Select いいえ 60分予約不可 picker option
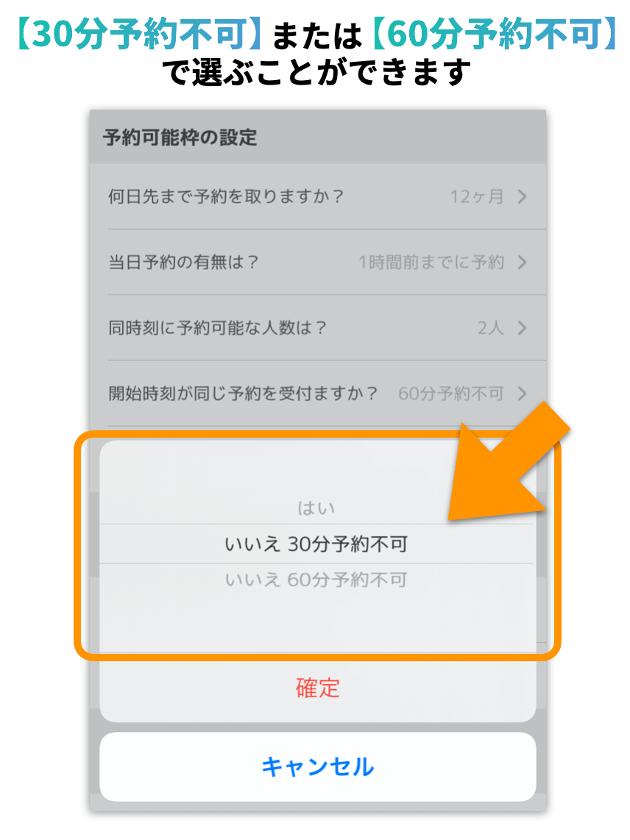 pos(316,580)
